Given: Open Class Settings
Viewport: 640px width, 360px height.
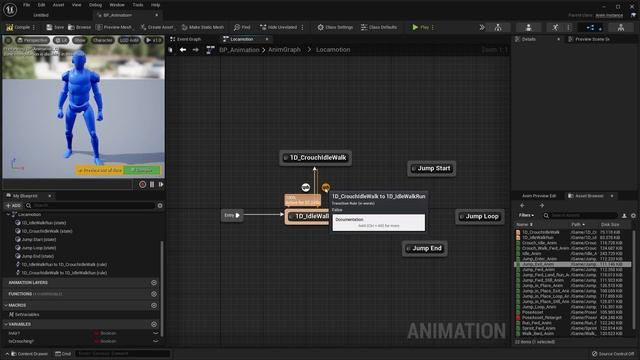Looking at the screenshot, I should [335, 27].
